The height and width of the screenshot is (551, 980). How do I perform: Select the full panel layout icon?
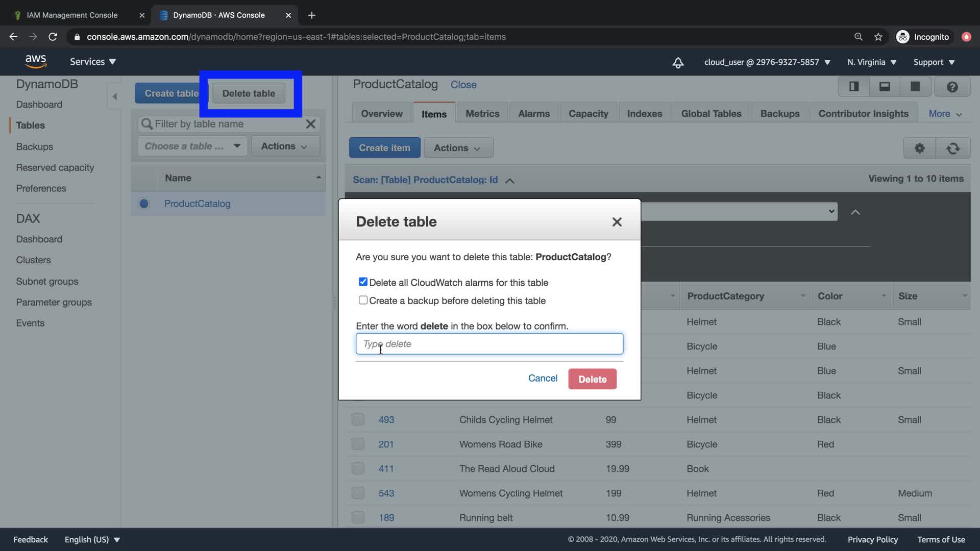tap(915, 87)
